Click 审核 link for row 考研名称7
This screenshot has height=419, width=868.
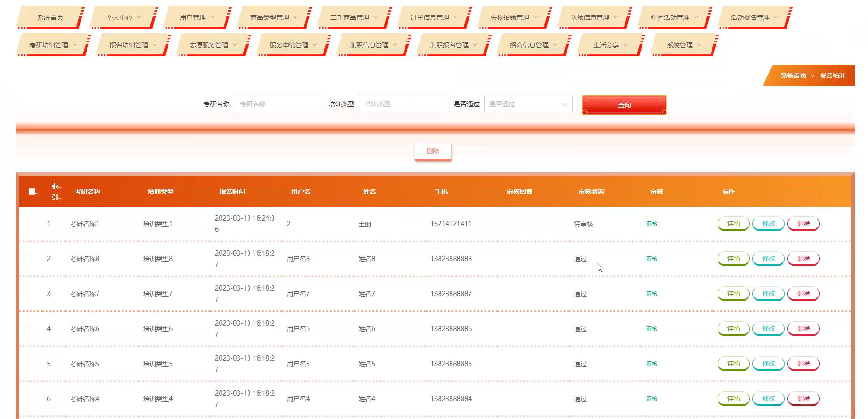click(652, 294)
